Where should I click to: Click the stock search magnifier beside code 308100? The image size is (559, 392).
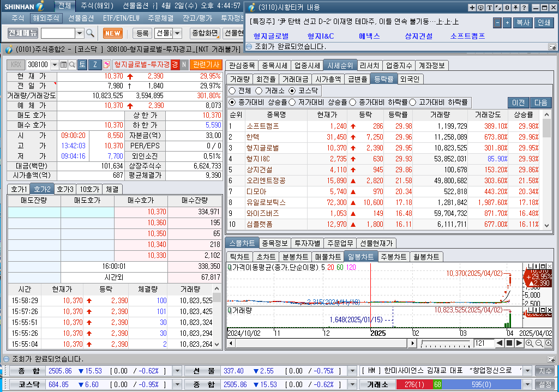(x=72, y=64)
